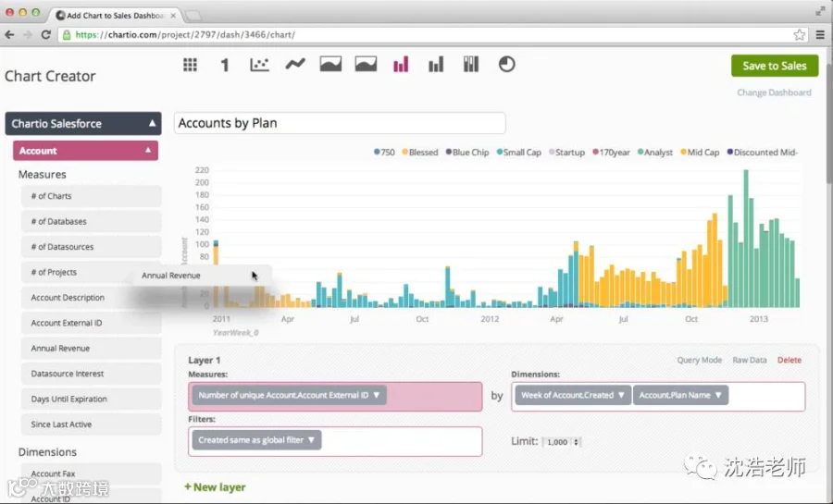Viewport: 833px width, 504px height.
Task: Click the browser address bar URL
Action: click(x=185, y=34)
